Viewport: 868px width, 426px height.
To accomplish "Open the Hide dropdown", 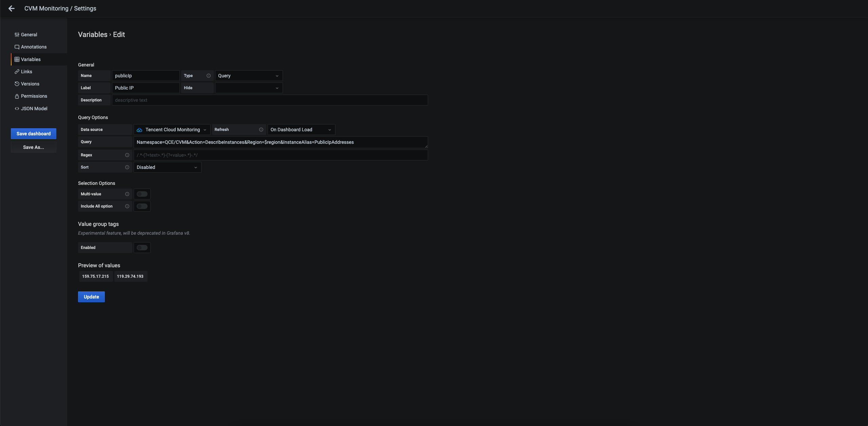I will pos(248,88).
